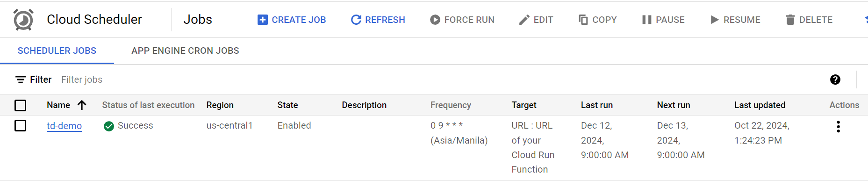Image resolution: width=868 pixels, height=181 pixels.
Task: Click the Dec 13 next run cell
Action: pyautogui.click(x=681, y=140)
